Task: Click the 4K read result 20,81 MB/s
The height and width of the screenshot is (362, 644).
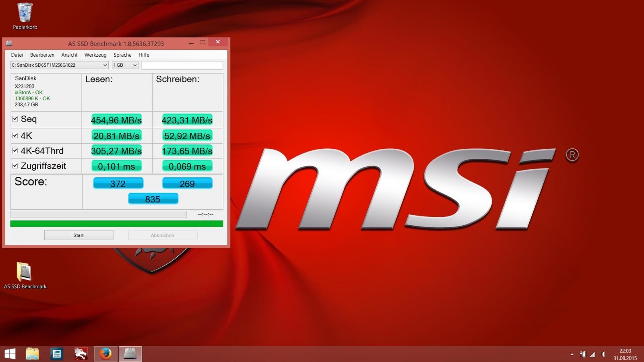Action: tap(116, 136)
